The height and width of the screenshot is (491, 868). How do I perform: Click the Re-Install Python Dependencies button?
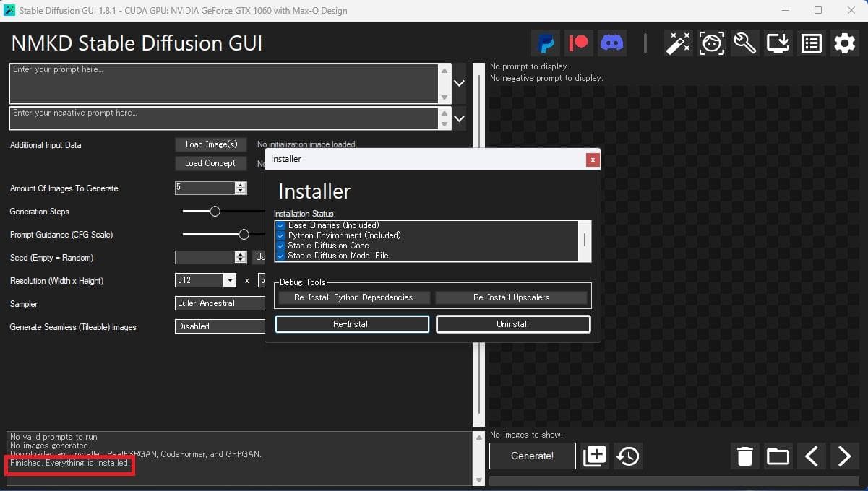coord(353,297)
